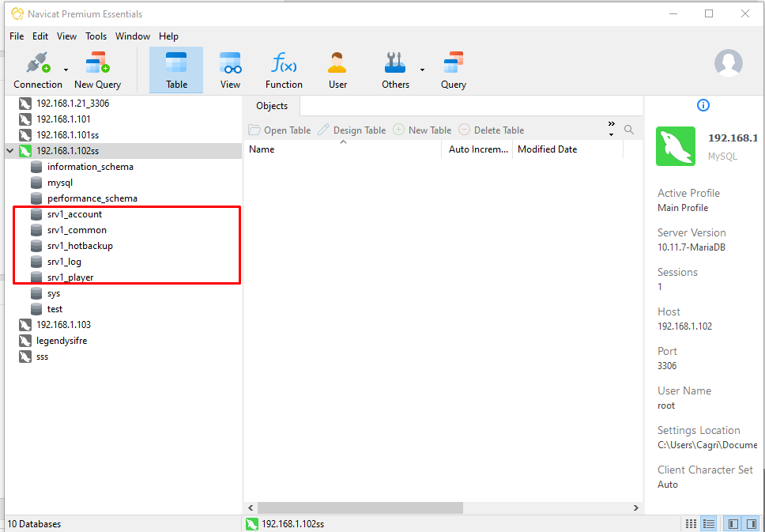765x532 pixels.
Task: Click the Open Table button
Action: pos(280,130)
